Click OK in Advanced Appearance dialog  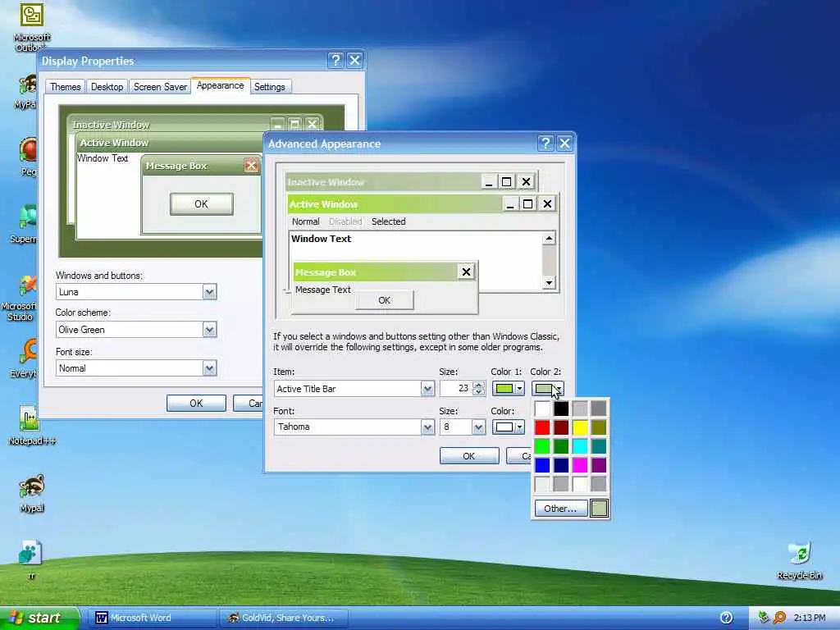coord(468,456)
